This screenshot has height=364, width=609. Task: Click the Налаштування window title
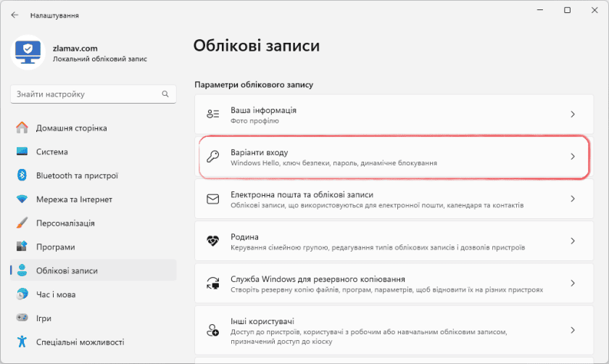point(54,15)
